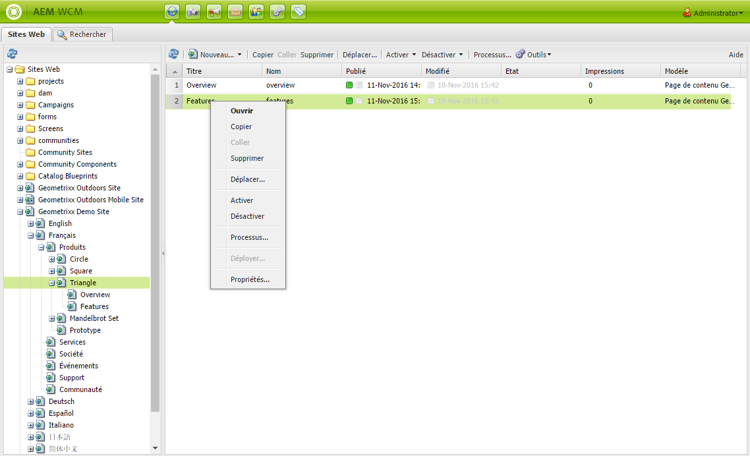The width and height of the screenshot is (750, 456).
Task: Expand the Deutsch node
Action: click(x=31, y=401)
